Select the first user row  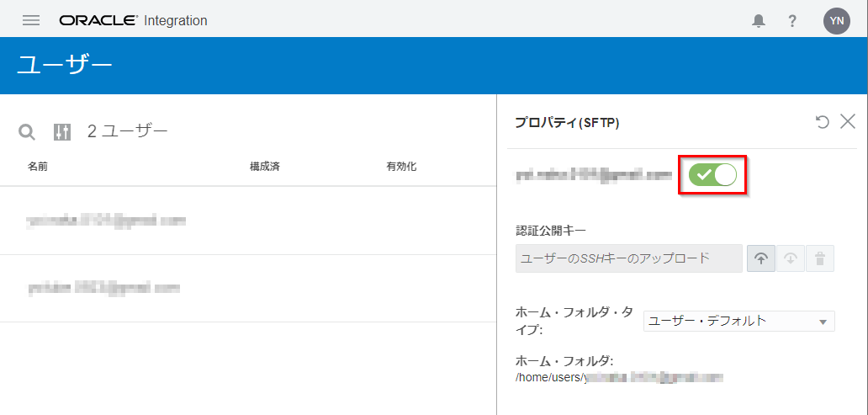pos(106,221)
